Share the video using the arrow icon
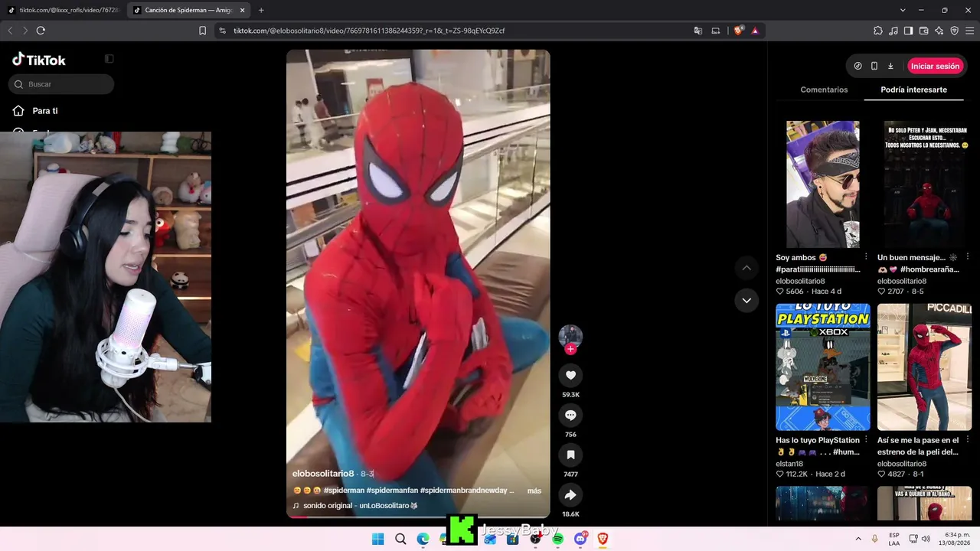The width and height of the screenshot is (980, 551). coord(570,494)
